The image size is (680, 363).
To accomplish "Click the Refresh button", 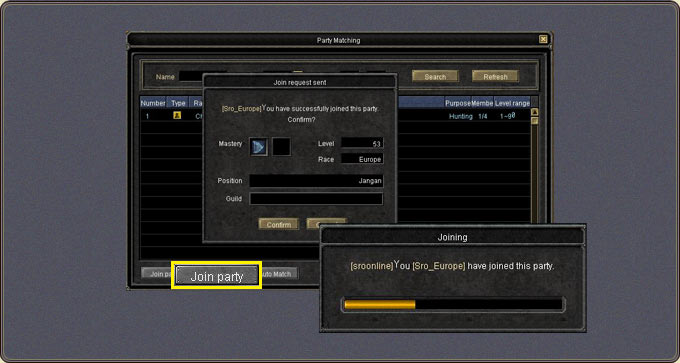I will tap(495, 76).
